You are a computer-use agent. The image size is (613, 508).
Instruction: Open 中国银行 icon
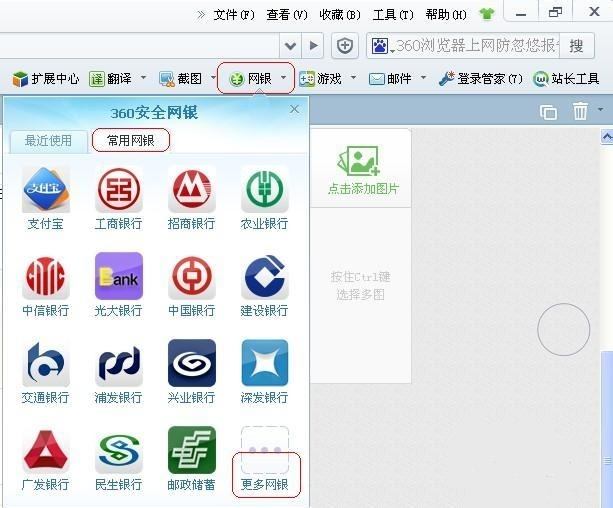click(192, 276)
